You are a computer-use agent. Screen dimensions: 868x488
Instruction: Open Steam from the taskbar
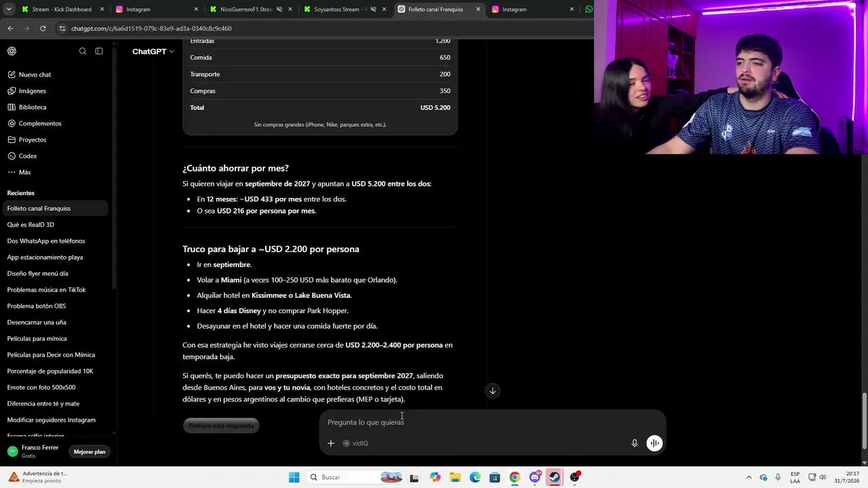555,477
